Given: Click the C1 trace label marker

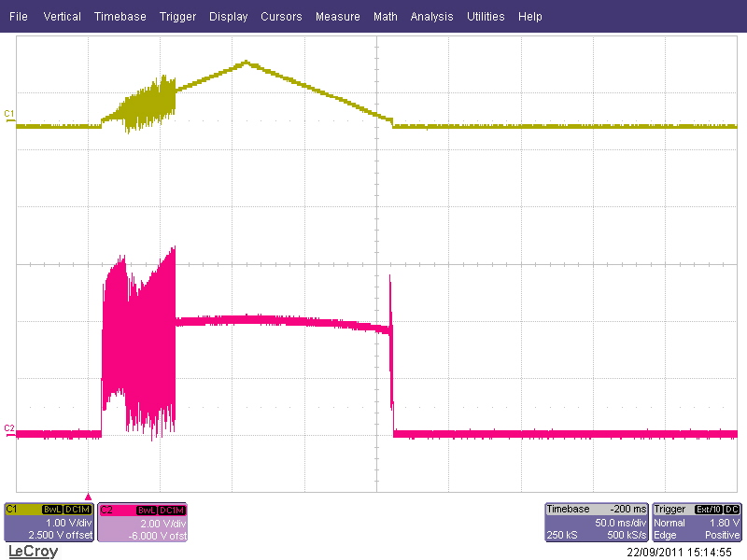Looking at the screenshot, I should (x=9, y=114).
